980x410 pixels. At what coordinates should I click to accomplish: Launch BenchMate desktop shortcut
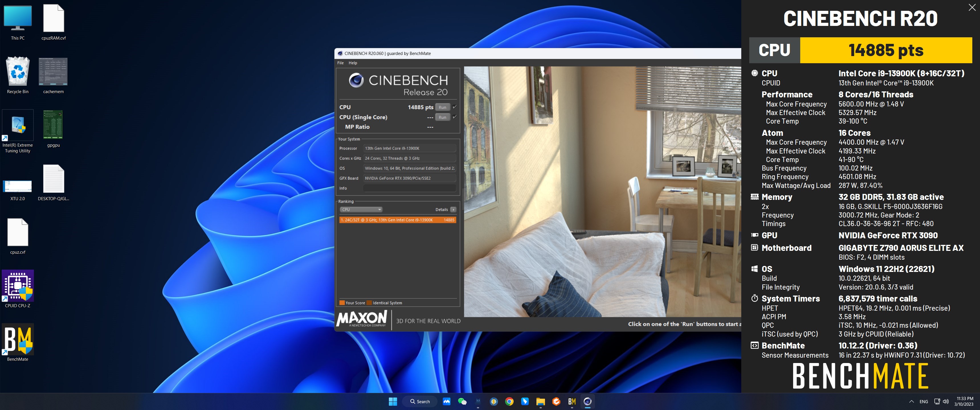(x=17, y=342)
